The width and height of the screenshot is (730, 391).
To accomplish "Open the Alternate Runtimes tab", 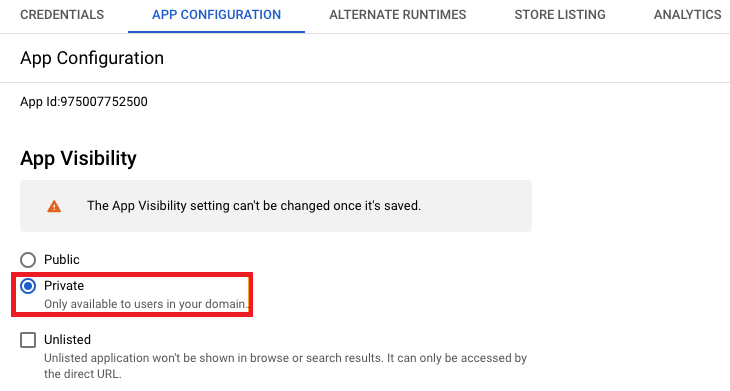I will [398, 15].
